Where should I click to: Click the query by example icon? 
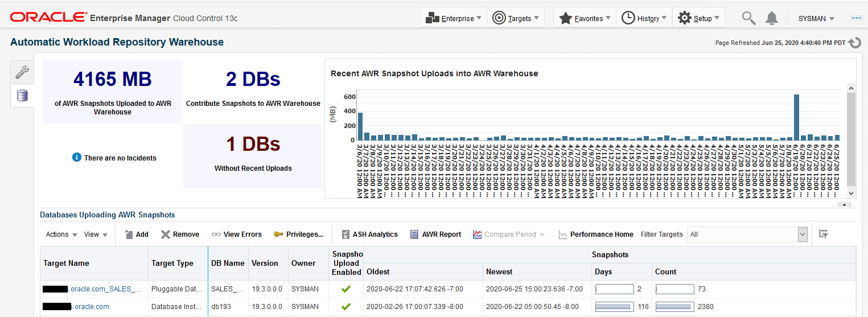click(x=823, y=234)
